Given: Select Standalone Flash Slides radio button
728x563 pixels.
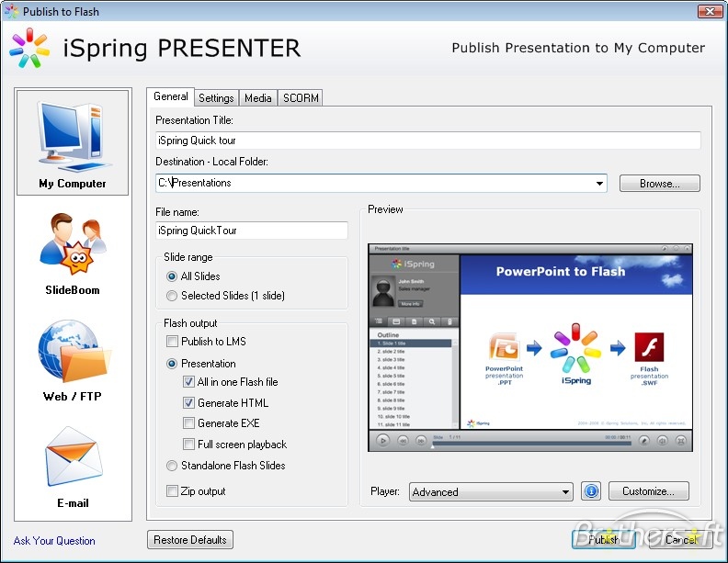Looking at the screenshot, I should 172,465.
